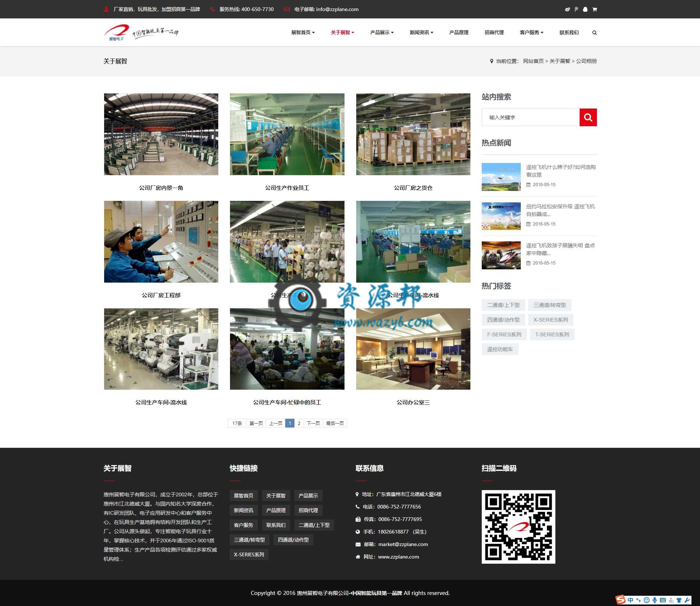
Task: Select the 二通道/上下型 hot tag
Action: 503,305
